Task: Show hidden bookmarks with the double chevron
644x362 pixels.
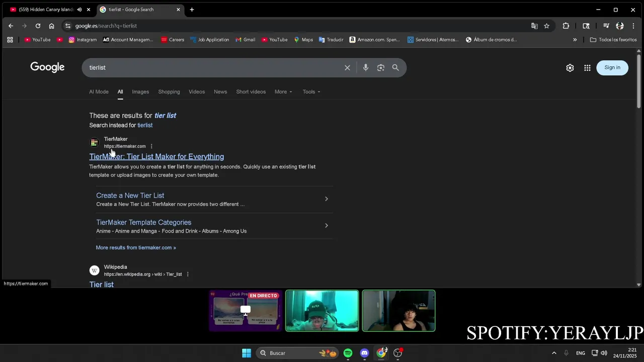Action: pos(575,40)
